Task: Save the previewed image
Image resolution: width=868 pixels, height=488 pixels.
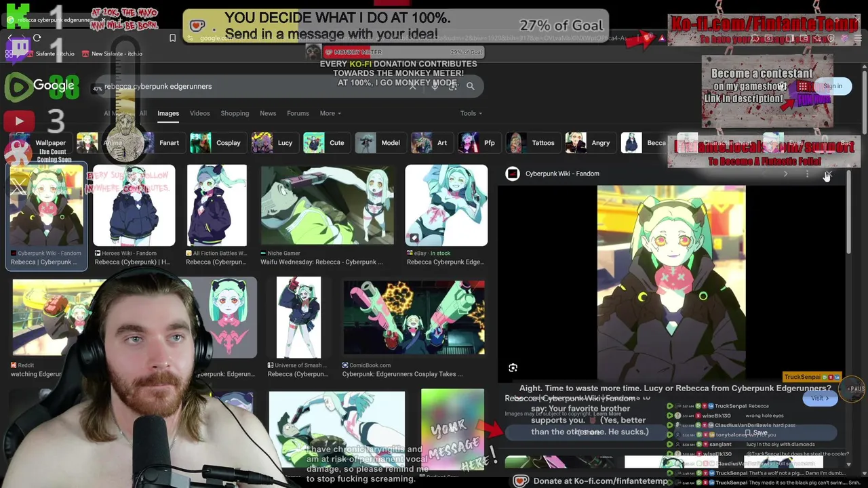Action: point(755,432)
